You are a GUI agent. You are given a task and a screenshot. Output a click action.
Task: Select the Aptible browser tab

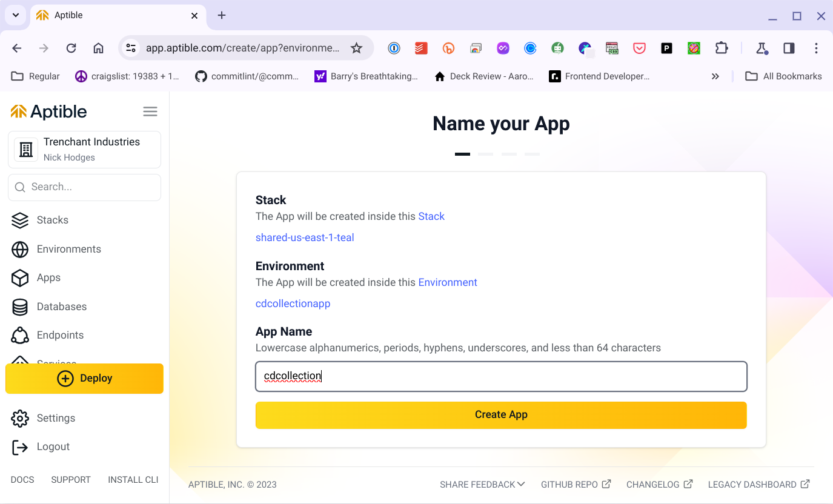click(x=117, y=16)
